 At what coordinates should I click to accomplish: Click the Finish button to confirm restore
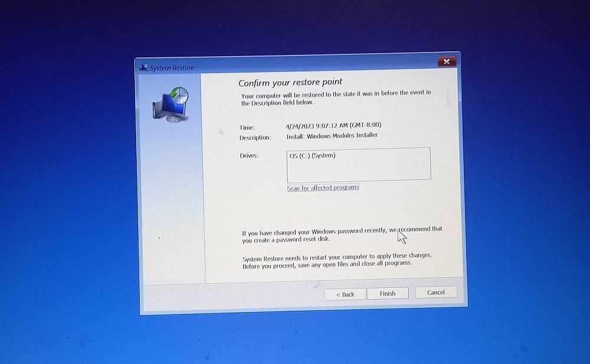click(388, 293)
